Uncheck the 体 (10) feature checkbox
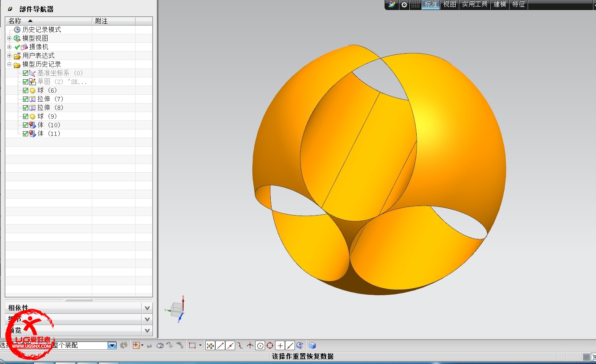 pos(26,125)
